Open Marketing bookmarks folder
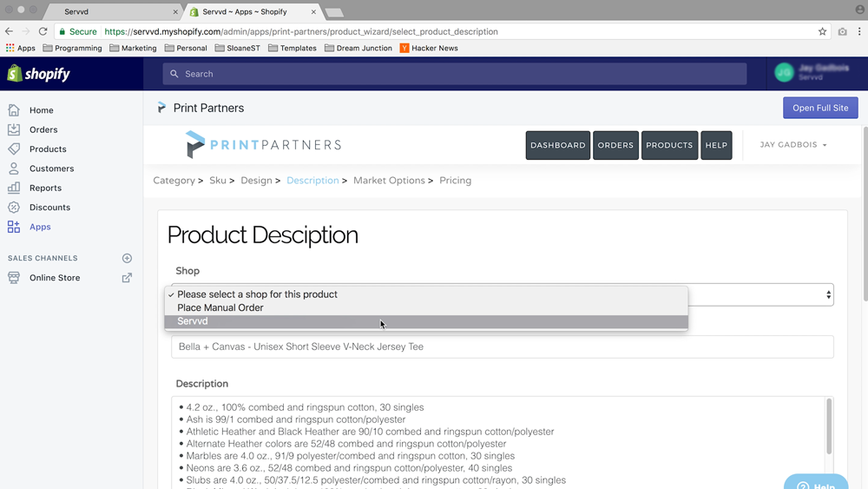Screen dimensions: 868x489 (x=133, y=48)
